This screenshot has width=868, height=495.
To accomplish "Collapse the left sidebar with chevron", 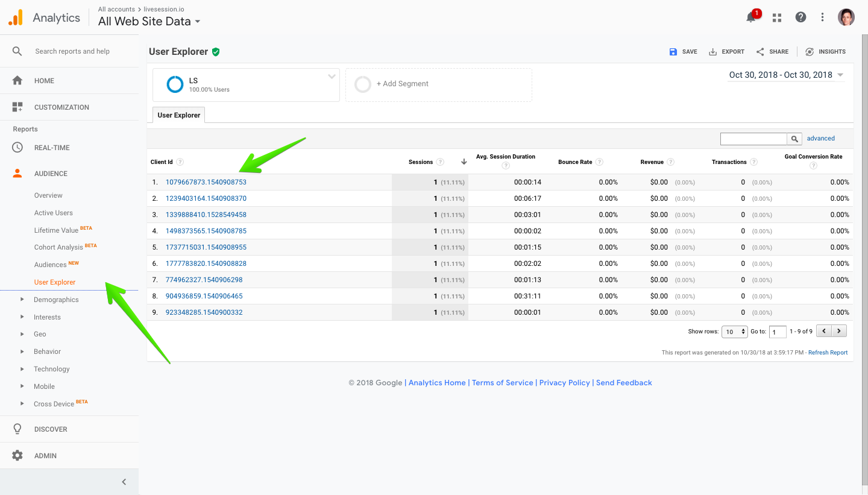I will [124, 482].
